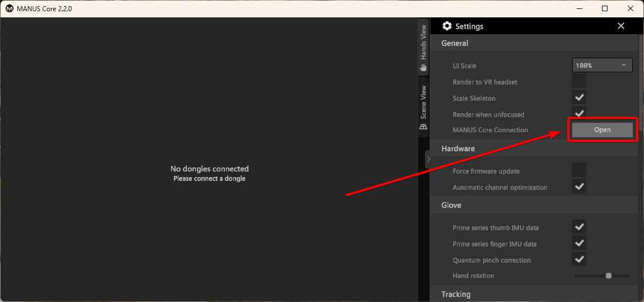This screenshot has width=644, height=302.
Task: Click the Settings gear icon
Action: [x=447, y=26]
